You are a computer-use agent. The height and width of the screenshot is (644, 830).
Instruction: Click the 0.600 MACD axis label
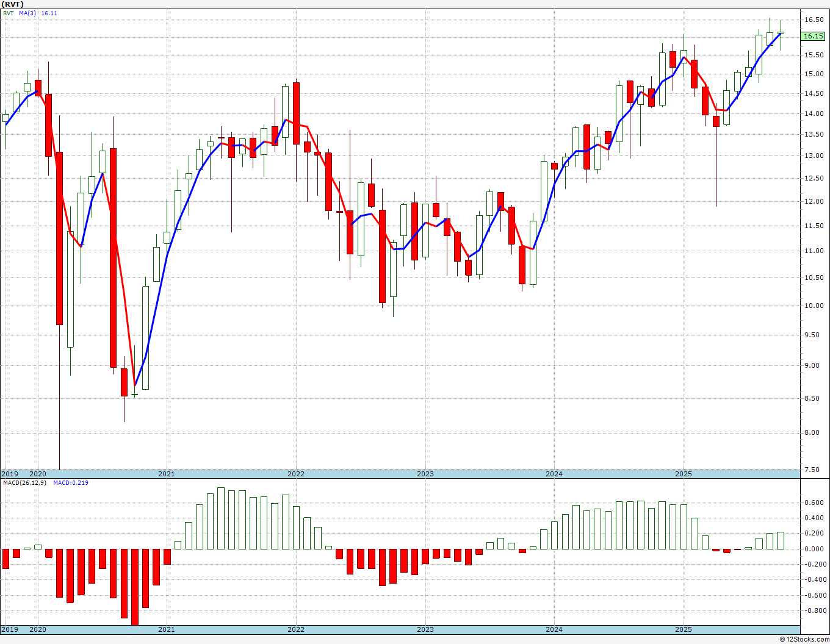coord(814,503)
